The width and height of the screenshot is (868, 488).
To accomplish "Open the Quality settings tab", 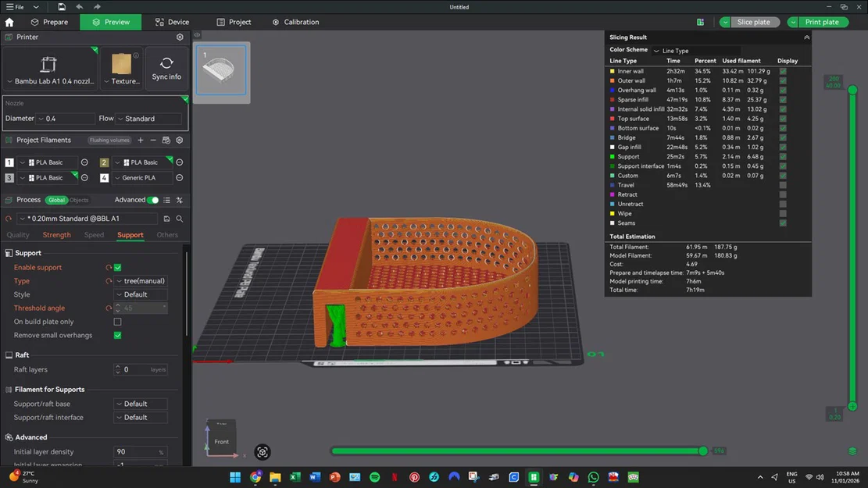I will pos(18,234).
